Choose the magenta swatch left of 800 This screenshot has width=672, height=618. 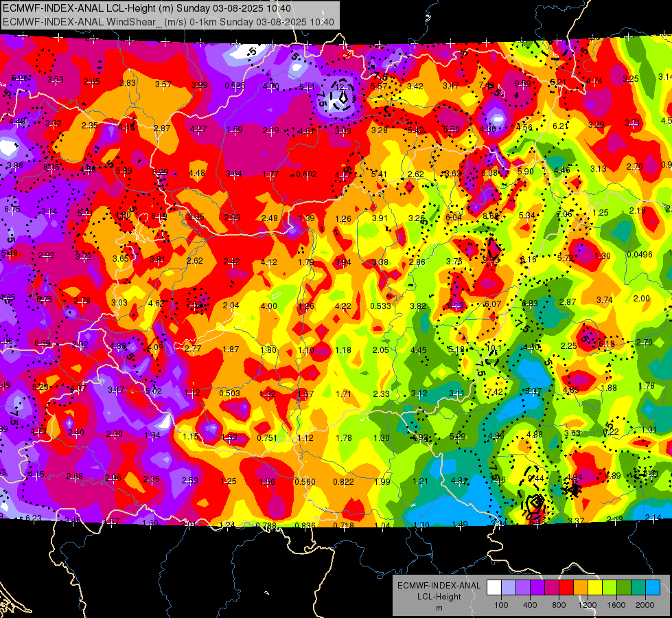552,587
